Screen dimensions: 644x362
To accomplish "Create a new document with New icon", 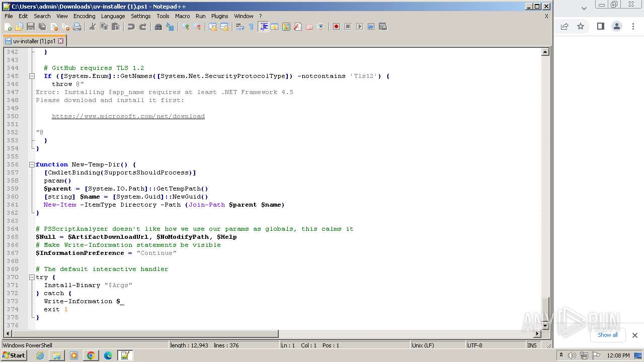I will pyautogui.click(x=8, y=27).
